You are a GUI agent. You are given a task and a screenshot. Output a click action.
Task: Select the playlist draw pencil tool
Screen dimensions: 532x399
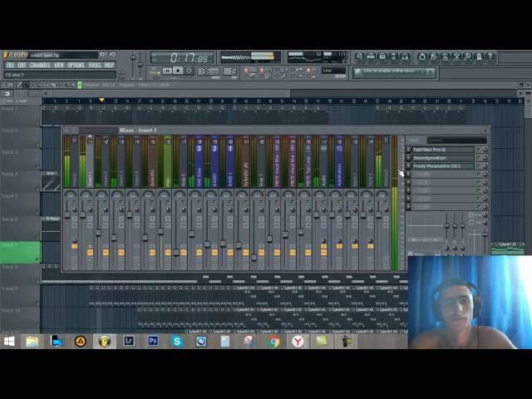pos(19,85)
